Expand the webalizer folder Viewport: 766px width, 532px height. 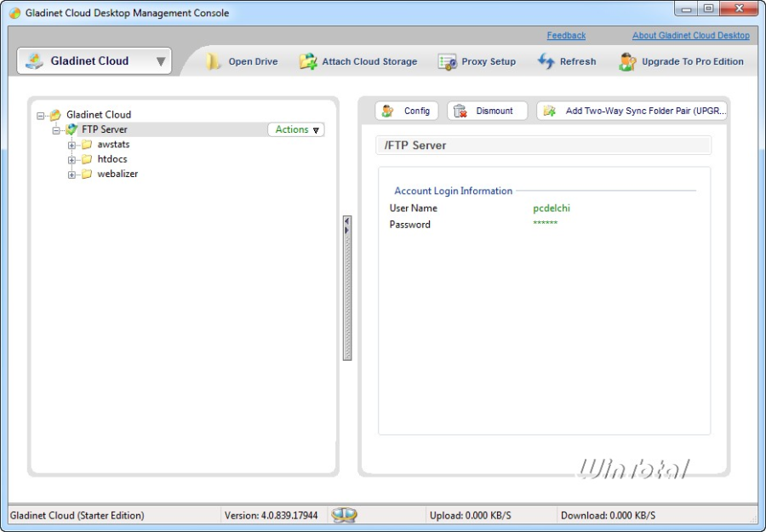click(x=72, y=174)
